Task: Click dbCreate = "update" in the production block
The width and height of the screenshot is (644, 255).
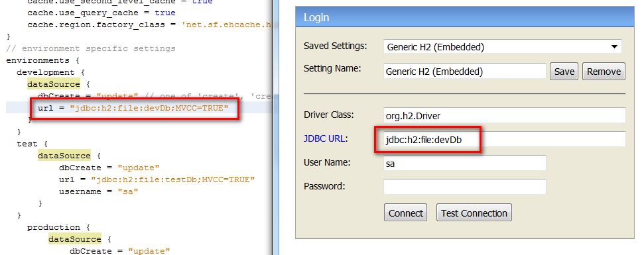Action: pos(120,251)
